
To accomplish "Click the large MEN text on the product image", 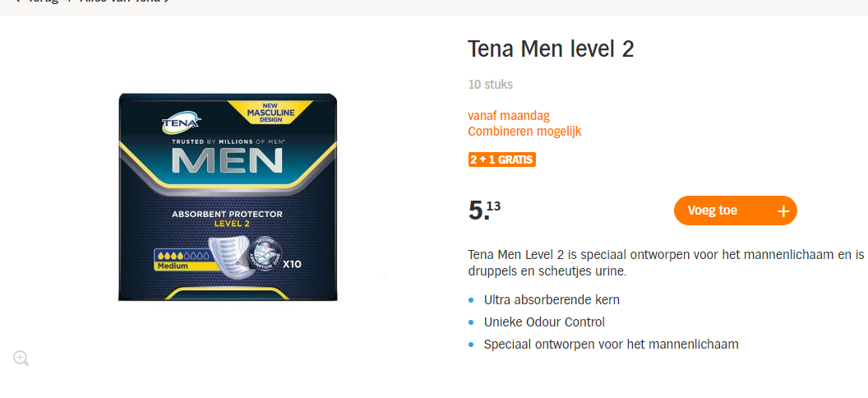I will coord(227,161).
